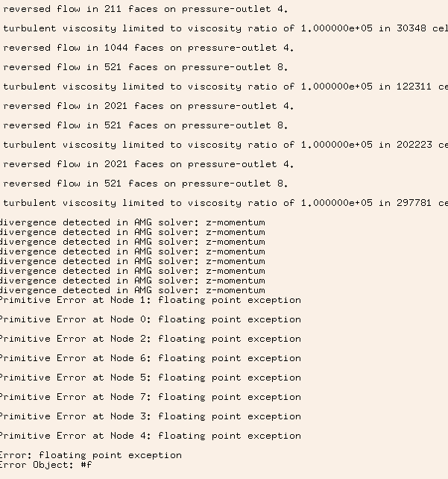Select the "Error Object: #f" line
The height and width of the screenshot is (479, 448).
coord(45,465)
